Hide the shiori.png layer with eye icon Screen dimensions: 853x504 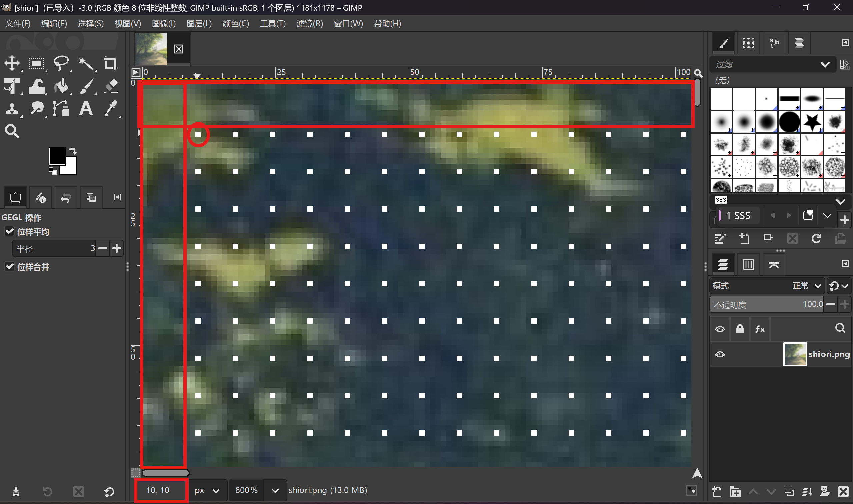point(720,354)
